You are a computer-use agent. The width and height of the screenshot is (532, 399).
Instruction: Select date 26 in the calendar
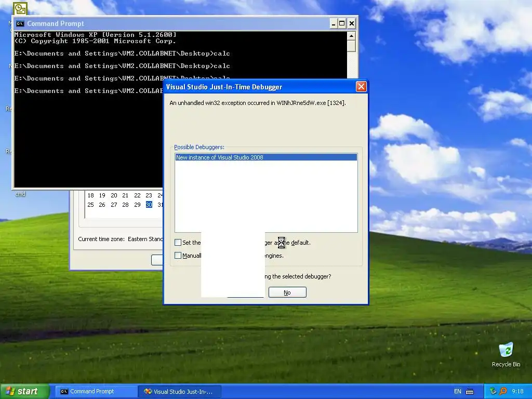pyautogui.click(x=102, y=205)
